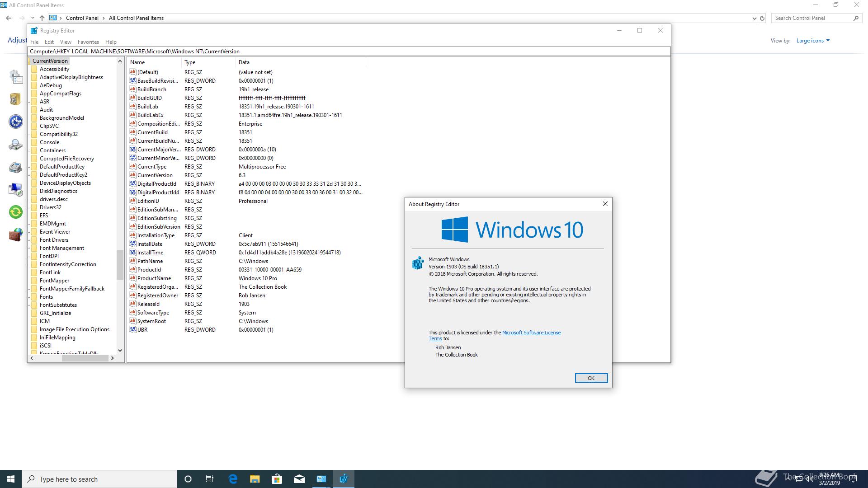Select the Console key folder
The width and height of the screenshot is (868, 488).
[49, 142]
